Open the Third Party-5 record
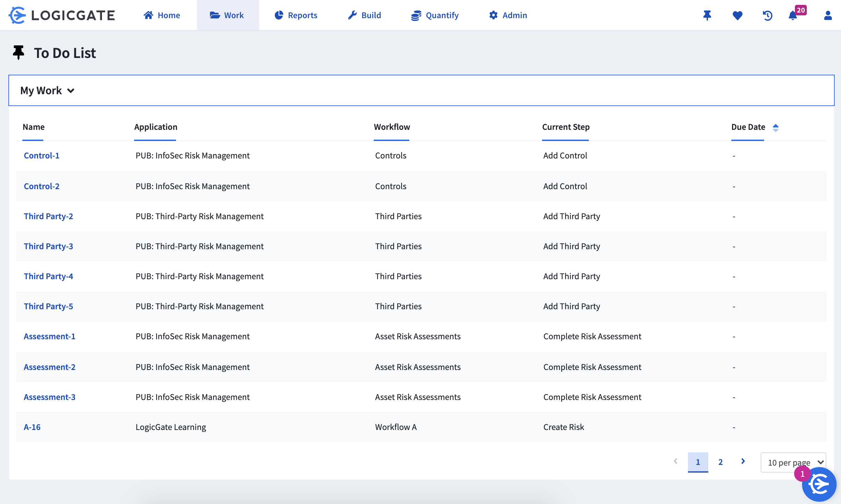 click(48, 306)
